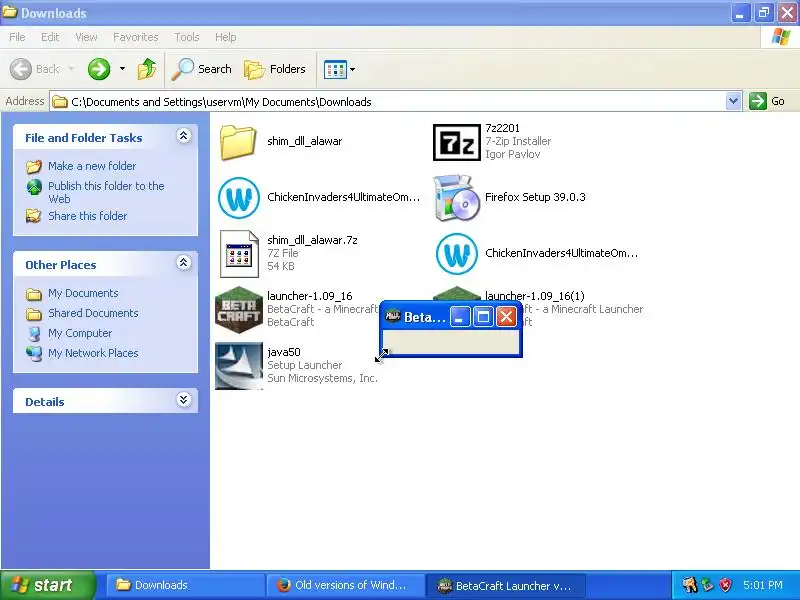Click the BetaCraft small window title bar icon

click(x=392, y=316)
